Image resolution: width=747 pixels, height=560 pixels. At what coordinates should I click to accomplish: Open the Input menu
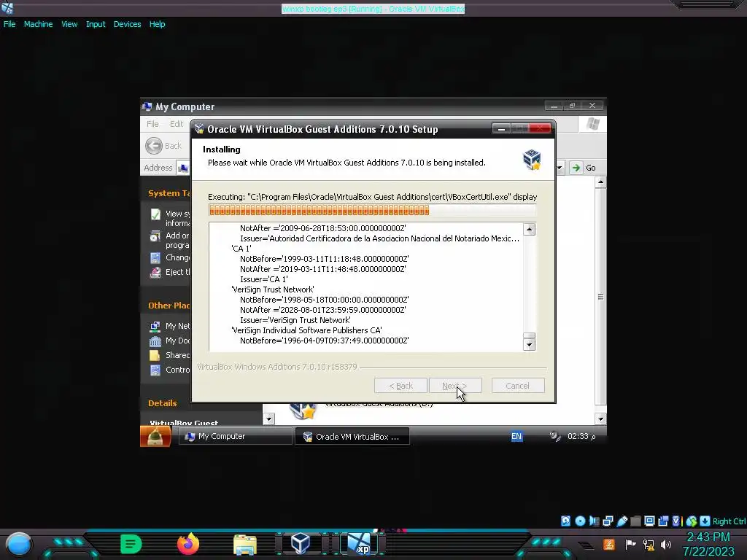click(x=96, y=24)
